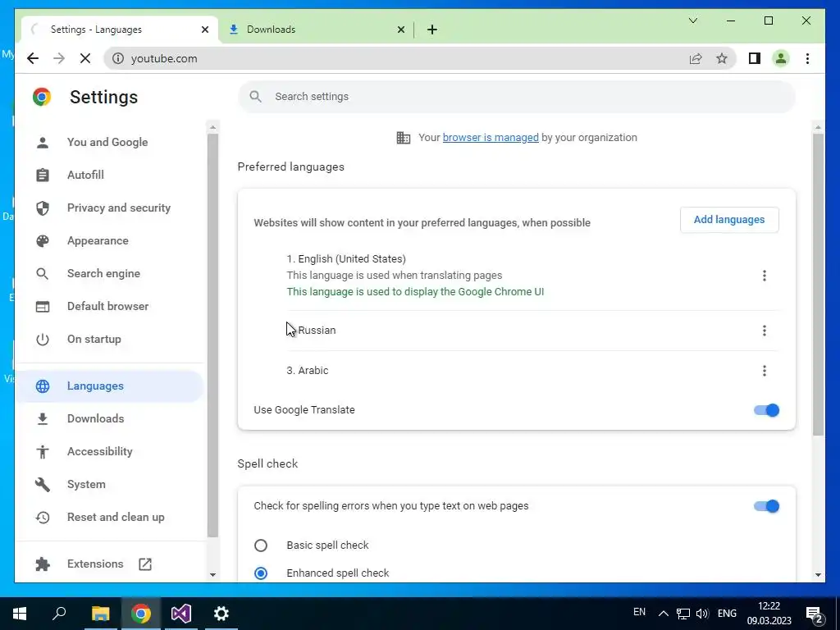Stop page loading with the X button
Viewport: 840px width, 630px height.
click(85, 58)
